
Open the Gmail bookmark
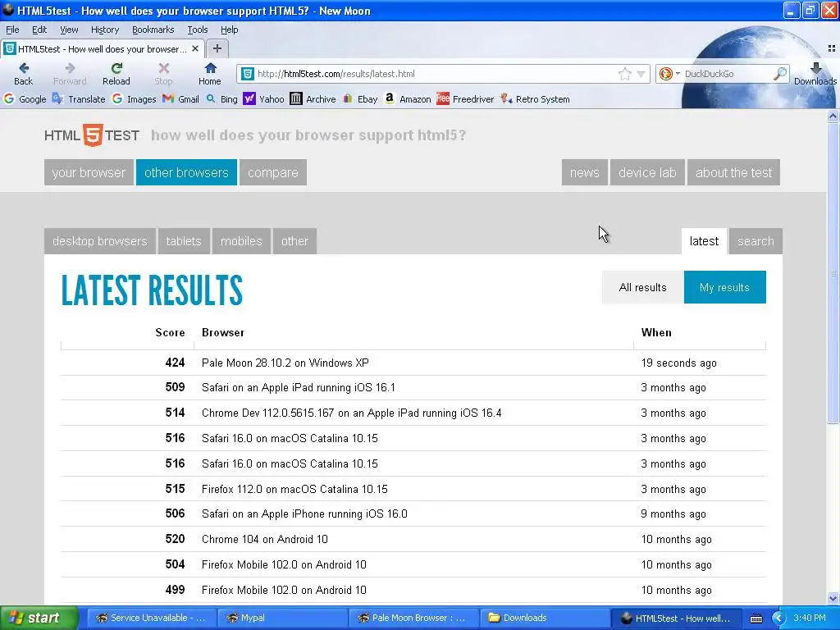(x=180, y=99)
